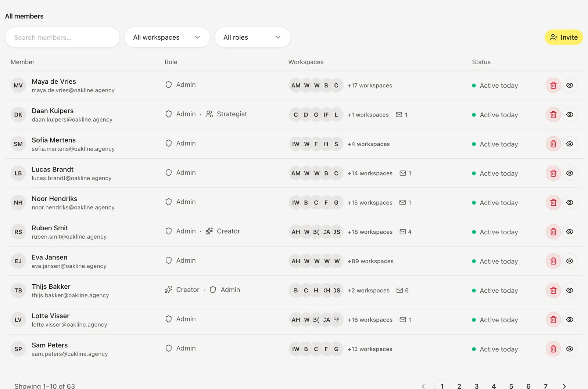This screenshot has width=588, height=389.
Task: Expand +18 workspaces in Ruben Smit row
Action: 370,232
